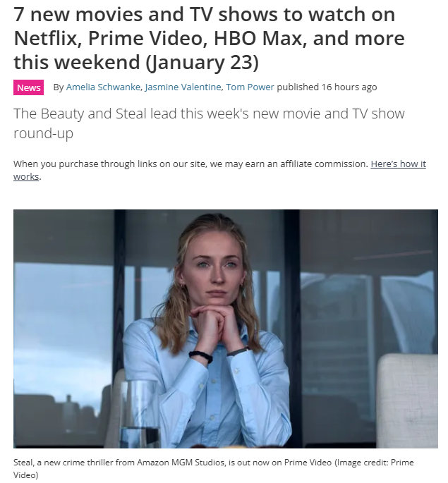Open the "Here's how it" affiliate link
The width and height of the screenshot is (448, 483).
[398, 164]
